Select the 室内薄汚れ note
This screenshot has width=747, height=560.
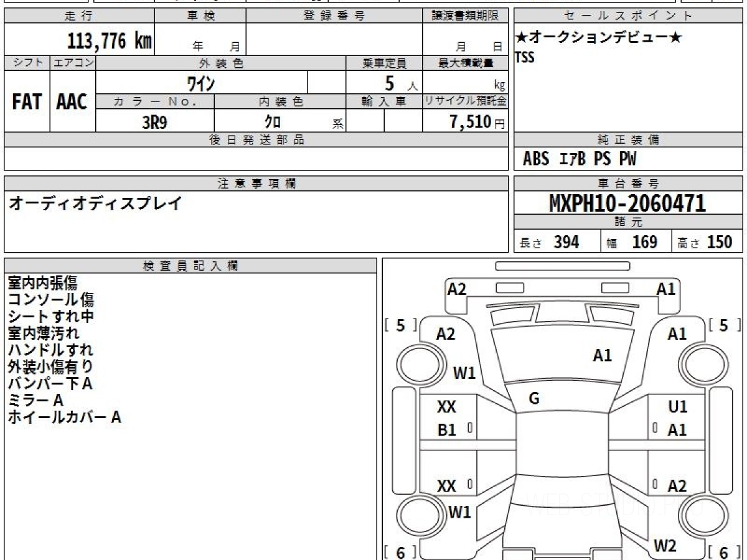[43, 334]
